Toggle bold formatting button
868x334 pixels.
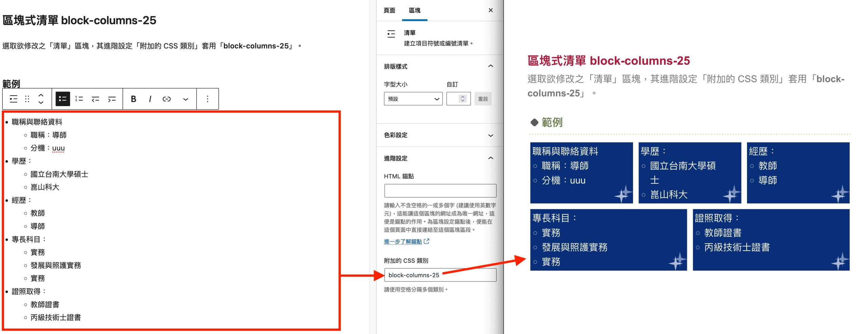point(134,99)
